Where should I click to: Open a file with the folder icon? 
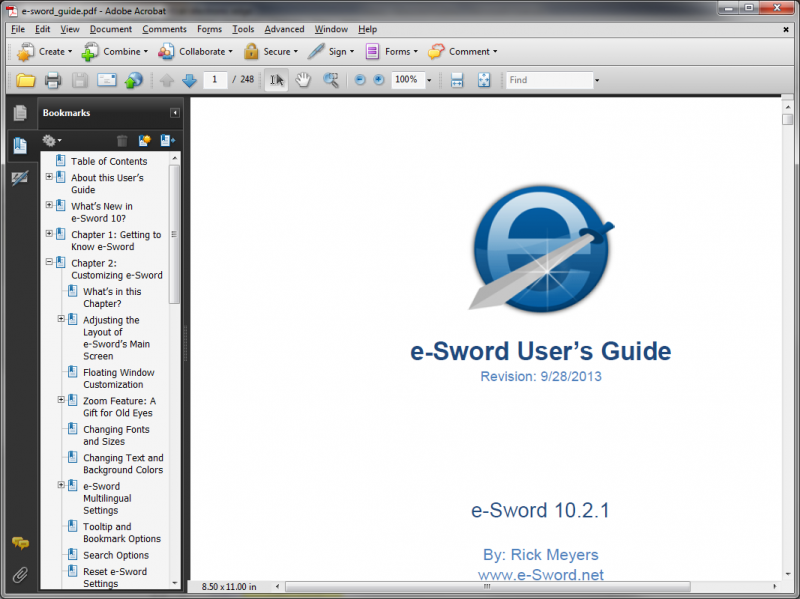coord(26,80)
